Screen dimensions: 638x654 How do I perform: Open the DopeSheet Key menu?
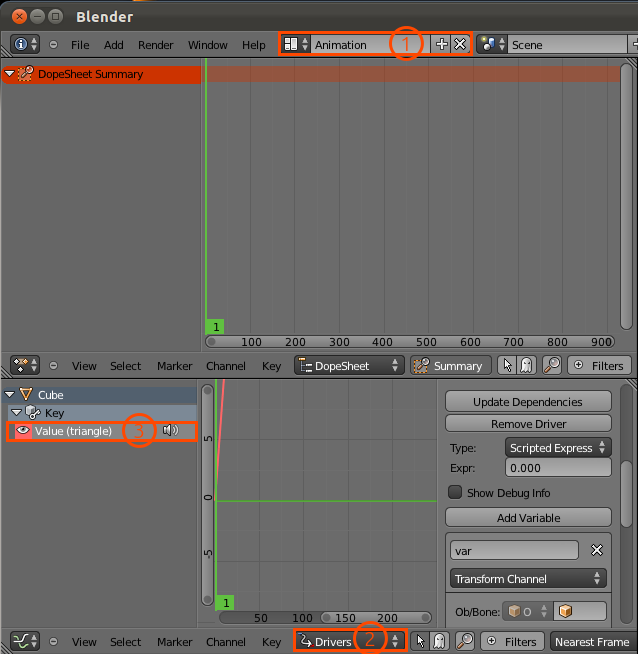271,366
